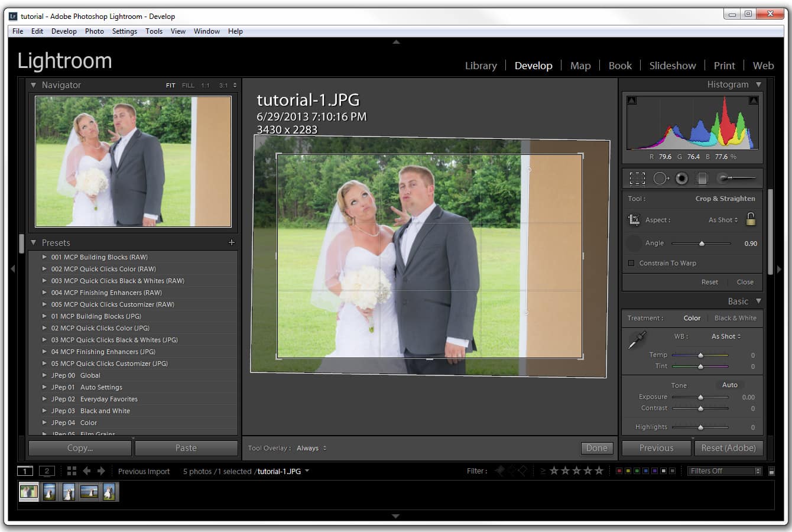Switch Treatment to Black & White
This screenshot has height=532, width=792.
pos(735,318)
